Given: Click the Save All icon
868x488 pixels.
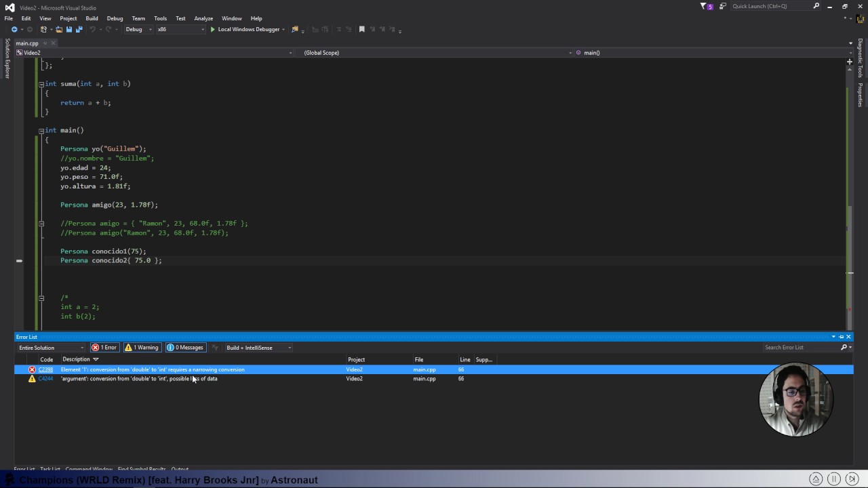Looking at the screenshot, I should coord(79,29).
